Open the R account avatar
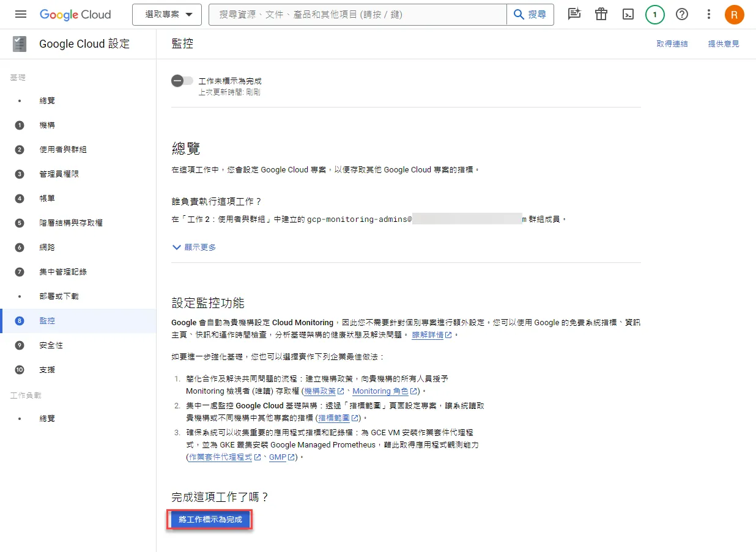Screen dimensions: 756x552 (735, 15)
